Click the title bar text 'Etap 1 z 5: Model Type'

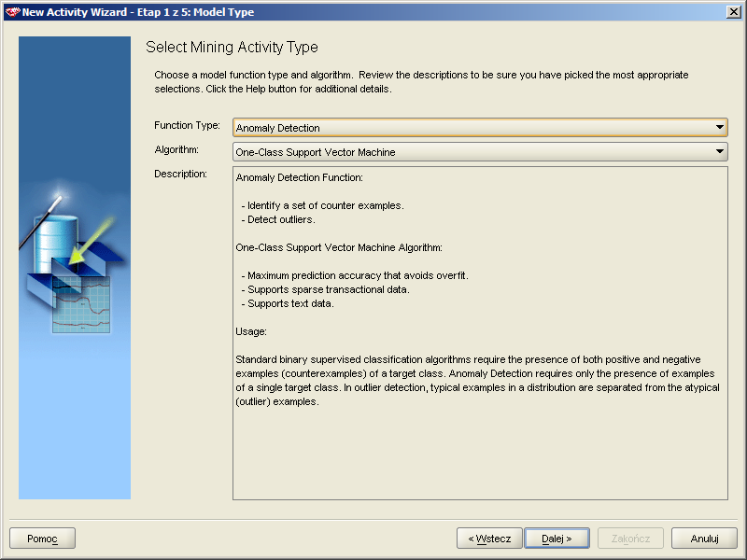195,12
